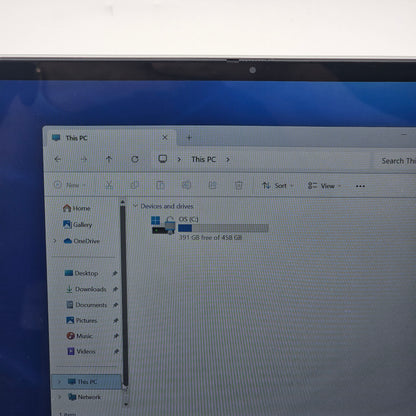The height and width of the screenshot is (416, 416).
Task: Open the OS (C:) drive icon
Action: coord(163,225)
